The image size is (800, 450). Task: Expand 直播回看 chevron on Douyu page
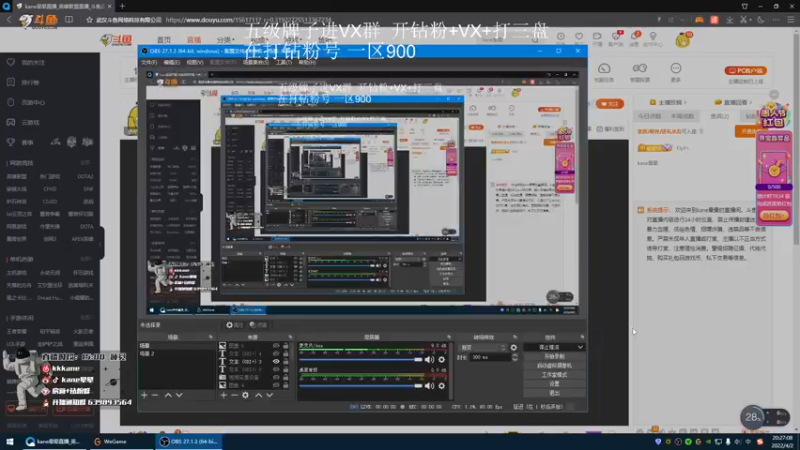751,103
